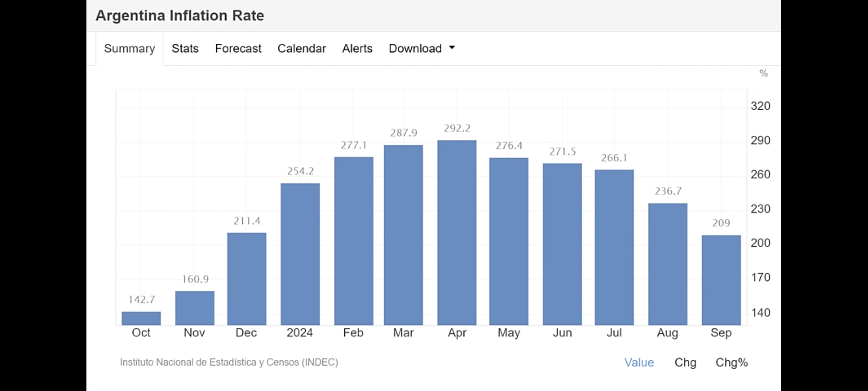Click the INDEC source attribution text
The width and height of the screenshot is (868, 391).
(x=229, y=362)
